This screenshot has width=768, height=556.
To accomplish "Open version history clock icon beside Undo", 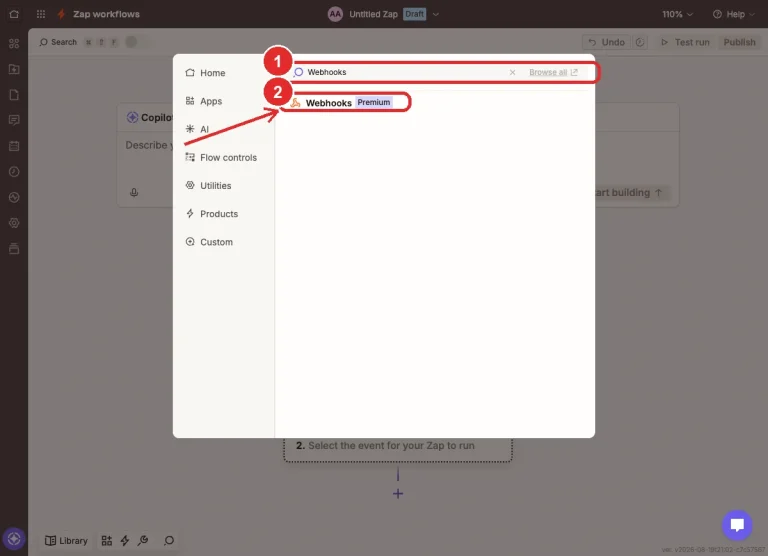I will click(x=640, y=42).
